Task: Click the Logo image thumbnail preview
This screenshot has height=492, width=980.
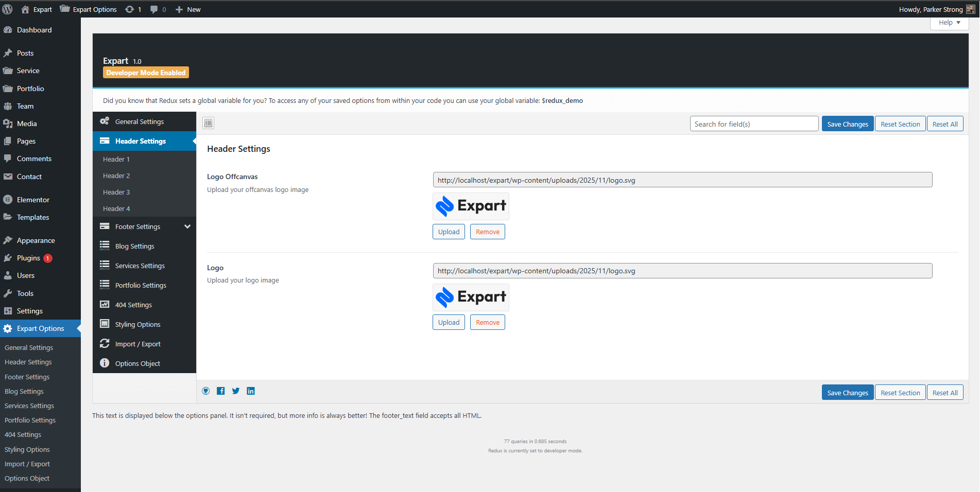Action: (x=471, y=297)
